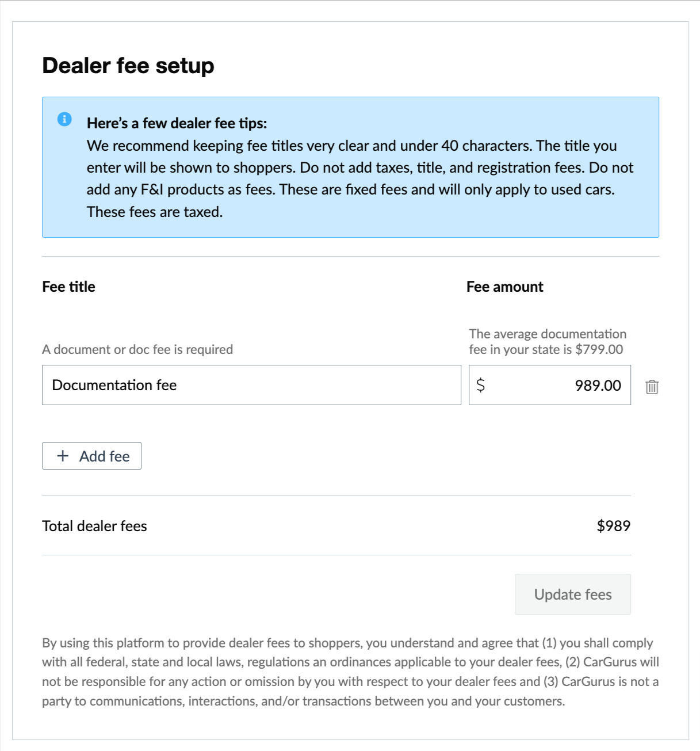Click the doc fee required helper text
Image resolution: width=700 pixels, height=751 pixels.
point(137,349)
